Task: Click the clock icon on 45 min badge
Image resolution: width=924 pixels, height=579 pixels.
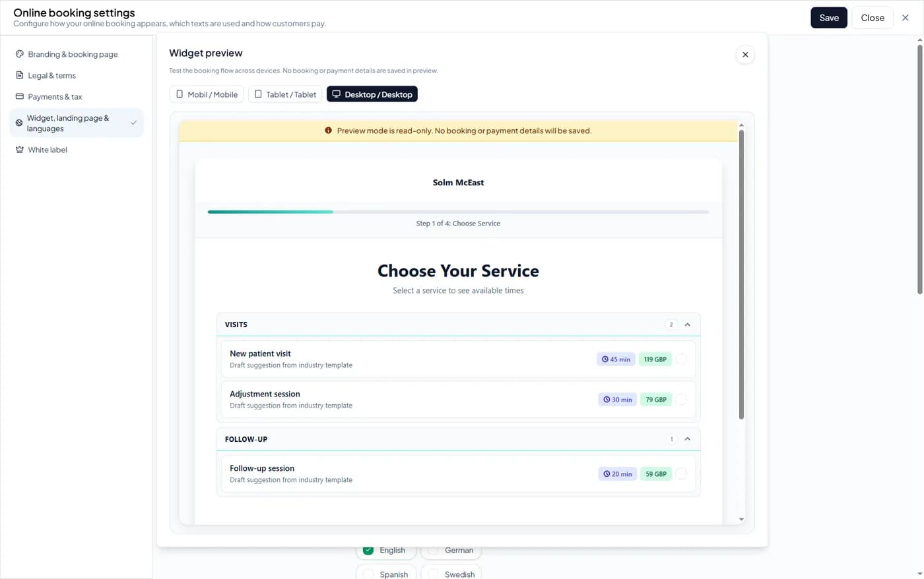Action: pos(605,359)
